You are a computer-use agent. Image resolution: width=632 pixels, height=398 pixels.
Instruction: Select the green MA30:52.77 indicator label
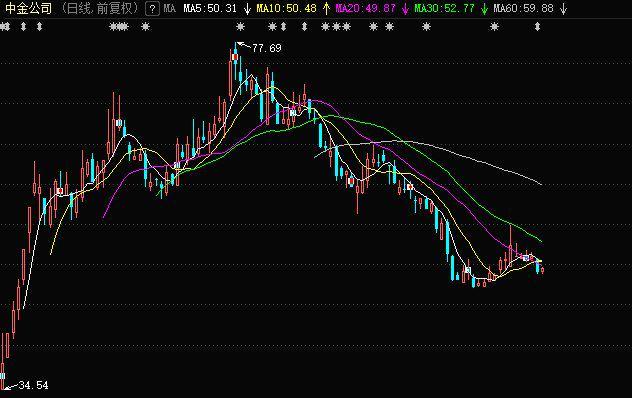tap(445, 8)
